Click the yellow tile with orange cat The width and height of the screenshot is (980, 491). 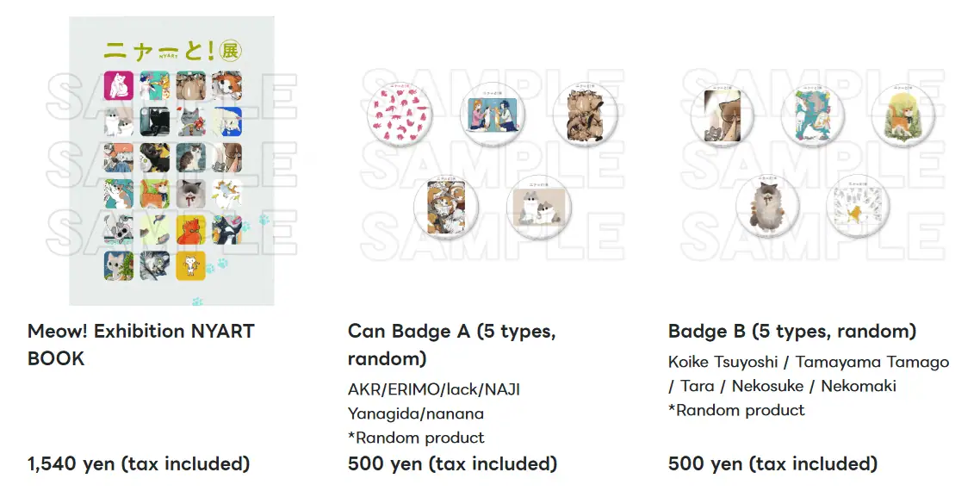(190, 229)
